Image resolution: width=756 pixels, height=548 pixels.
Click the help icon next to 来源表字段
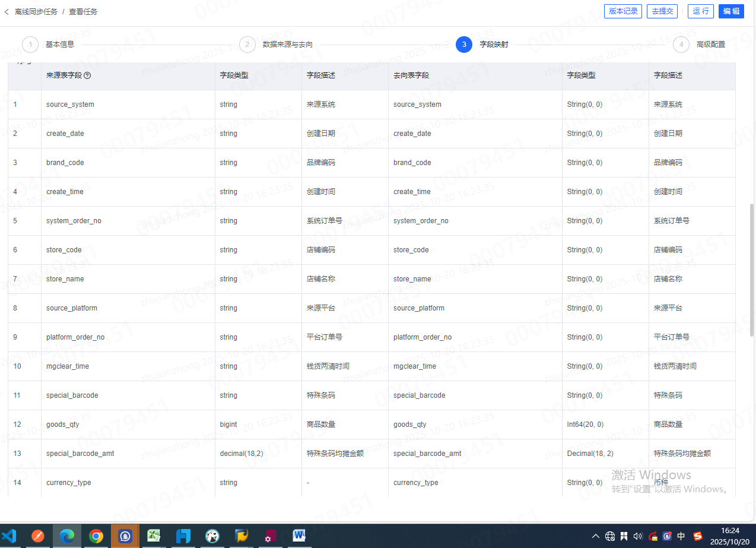[x=87, y=75]
